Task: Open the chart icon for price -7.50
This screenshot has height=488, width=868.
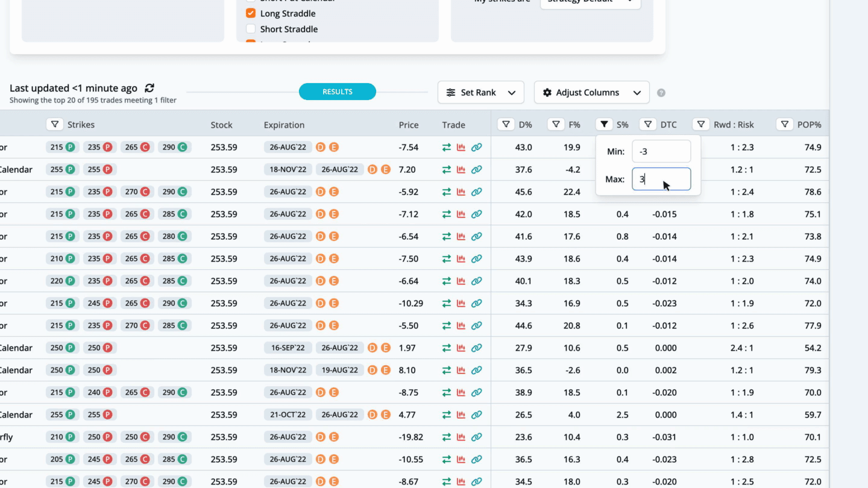Action: pos(461,258)
